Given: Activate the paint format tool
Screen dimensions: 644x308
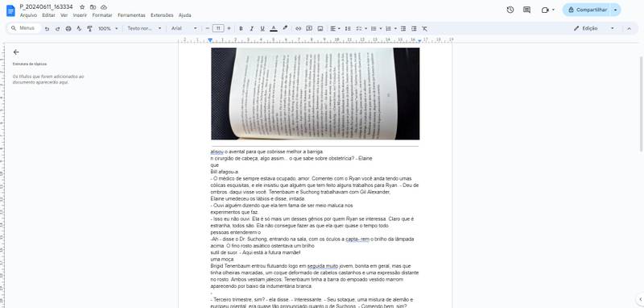Looking at the screenshot, I should coord(89,28).
